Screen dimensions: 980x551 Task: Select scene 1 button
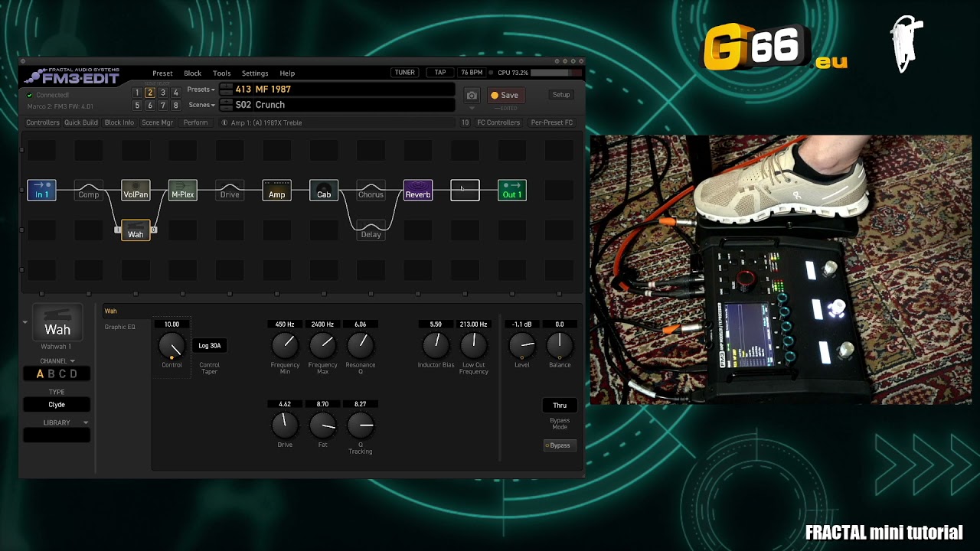[x=137, y=93]
